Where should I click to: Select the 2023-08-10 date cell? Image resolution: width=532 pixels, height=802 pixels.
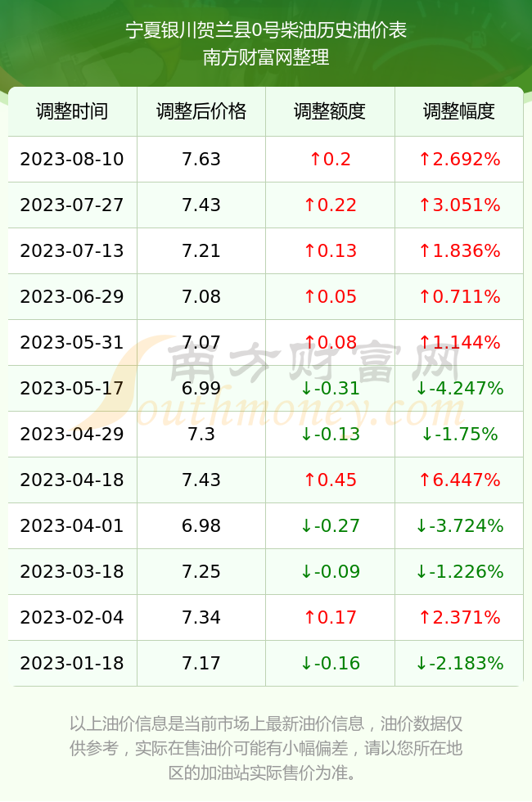(72, 159)
